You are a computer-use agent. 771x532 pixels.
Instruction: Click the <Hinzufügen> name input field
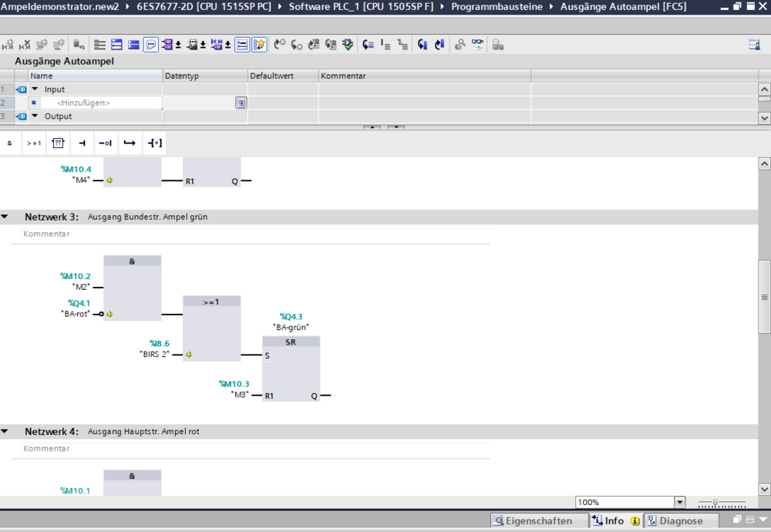tap(83, 103)
